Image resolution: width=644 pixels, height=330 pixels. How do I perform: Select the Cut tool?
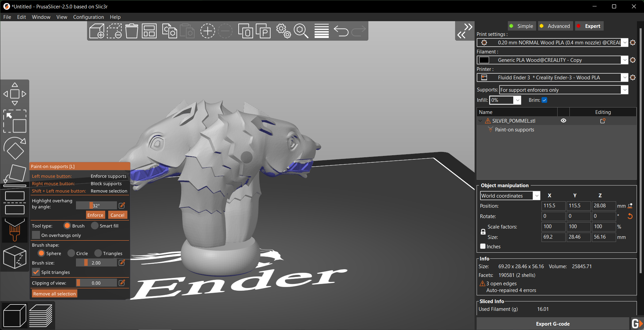coord(15,203)
